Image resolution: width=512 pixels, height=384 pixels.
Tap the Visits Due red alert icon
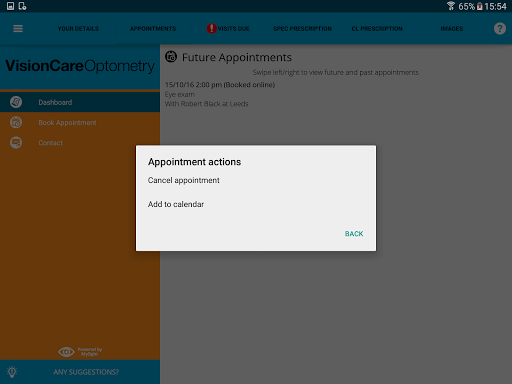point(211,29)
